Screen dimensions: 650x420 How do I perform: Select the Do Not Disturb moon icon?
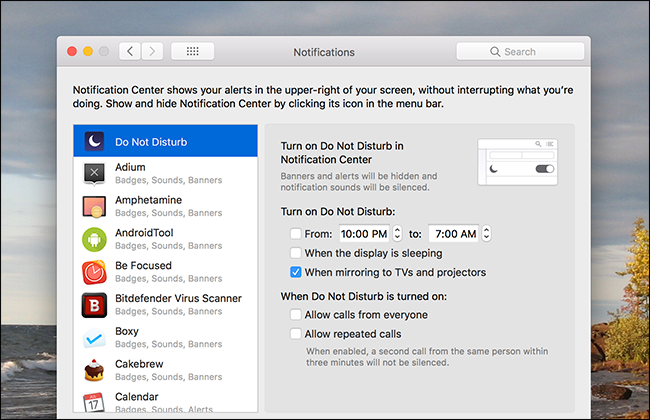click(94, 141)
